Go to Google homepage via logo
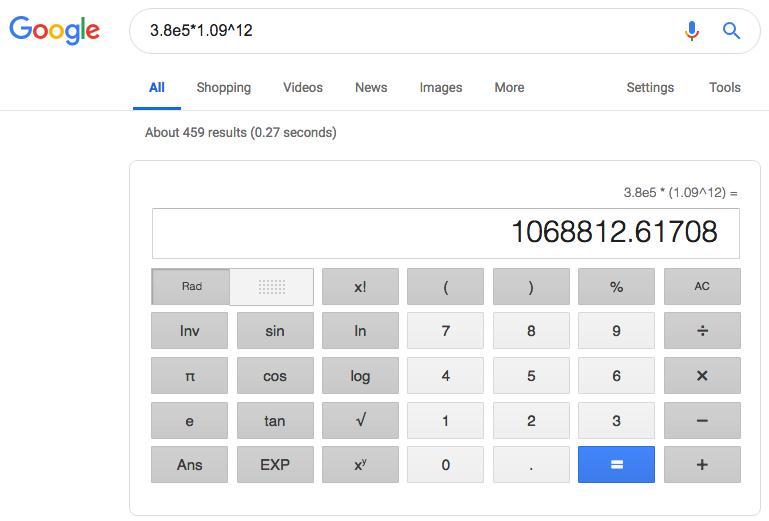The width and height of the screenshot is (769, 521). (x=55, y=30)
